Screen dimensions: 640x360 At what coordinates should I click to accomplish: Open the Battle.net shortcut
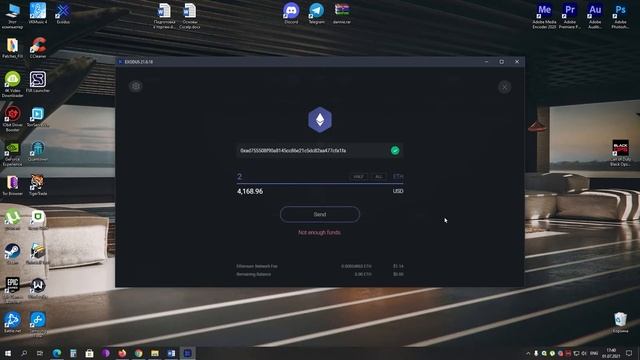click(12, 322)
